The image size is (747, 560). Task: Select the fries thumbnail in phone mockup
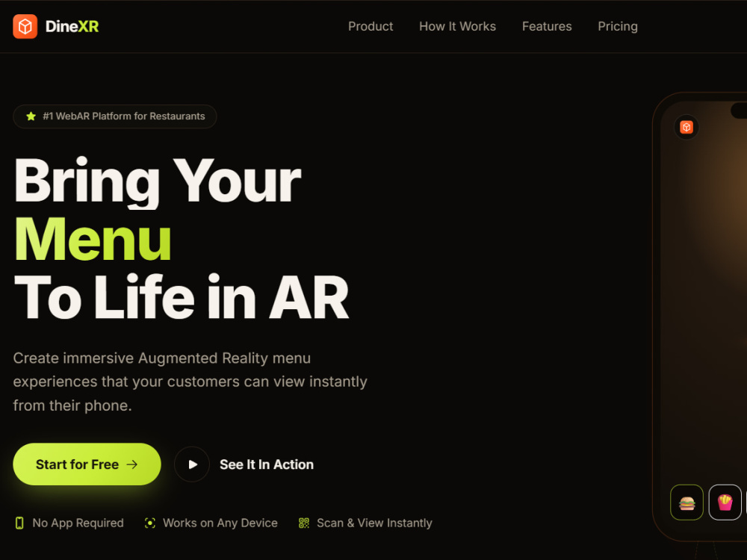[725, 503]
